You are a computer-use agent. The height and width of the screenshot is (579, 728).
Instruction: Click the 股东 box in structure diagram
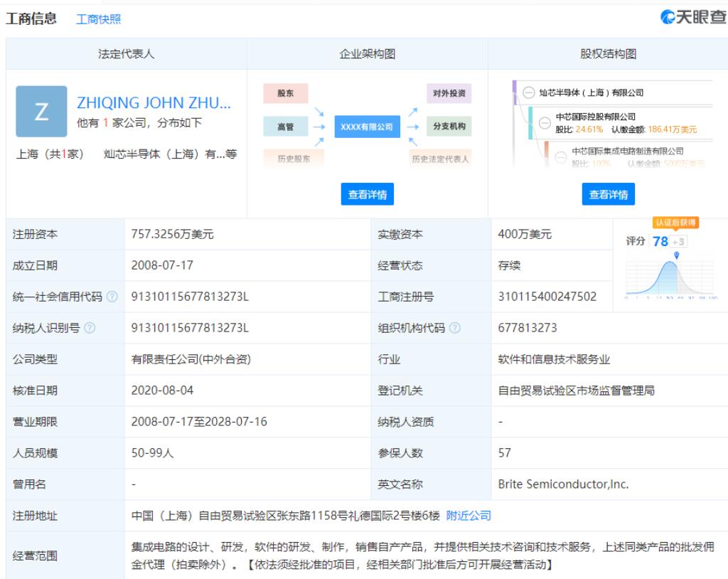[x=286, y=93]
